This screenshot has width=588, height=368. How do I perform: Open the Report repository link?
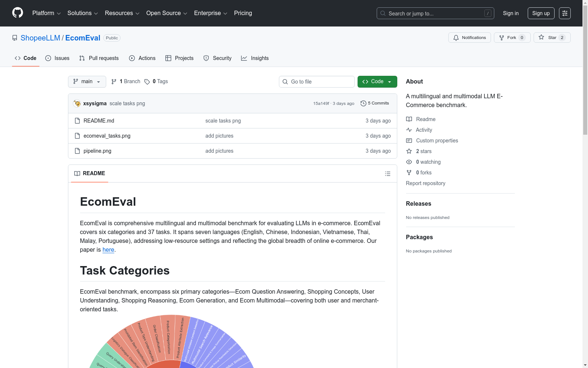[x=426, y=183]
